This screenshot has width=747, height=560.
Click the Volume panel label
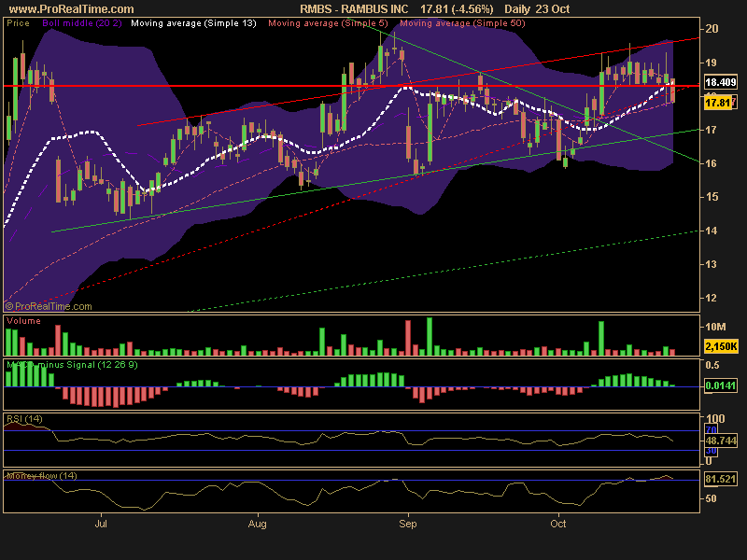coord(24,321)
